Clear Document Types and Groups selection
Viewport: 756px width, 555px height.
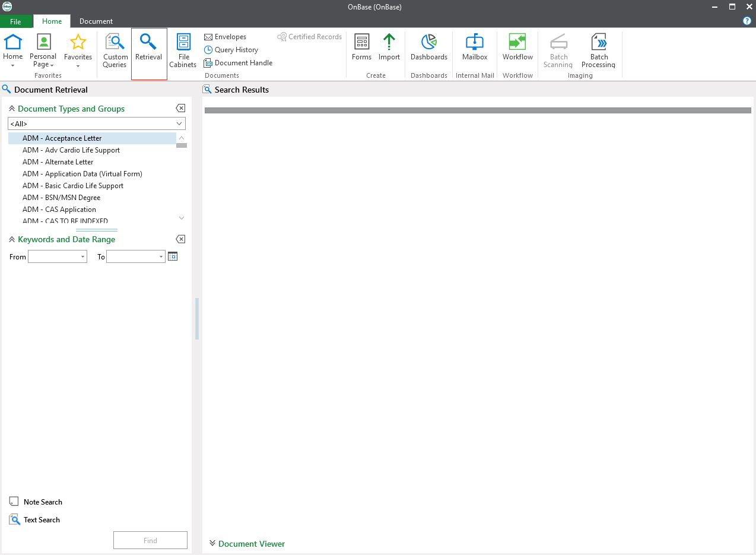pos(180,108)
